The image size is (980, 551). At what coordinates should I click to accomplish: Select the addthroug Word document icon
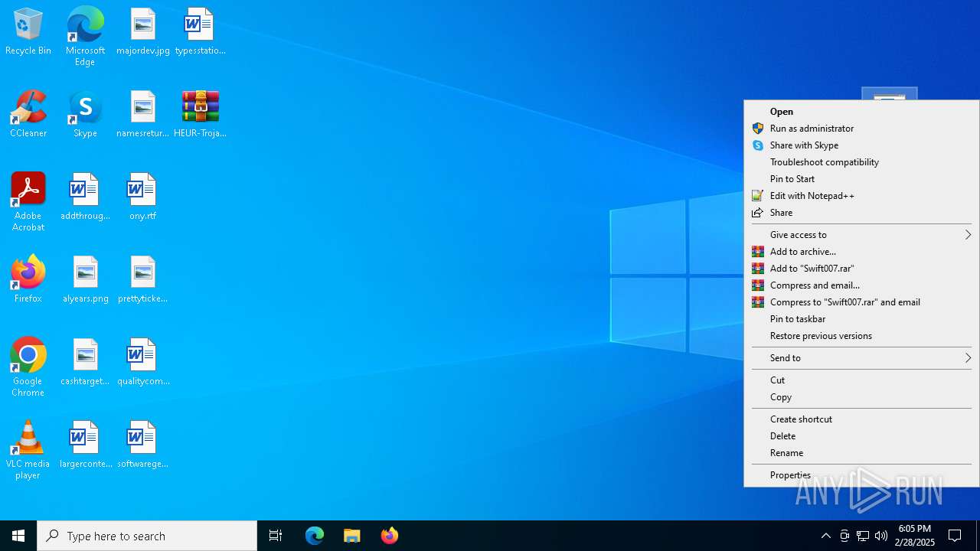85,197
